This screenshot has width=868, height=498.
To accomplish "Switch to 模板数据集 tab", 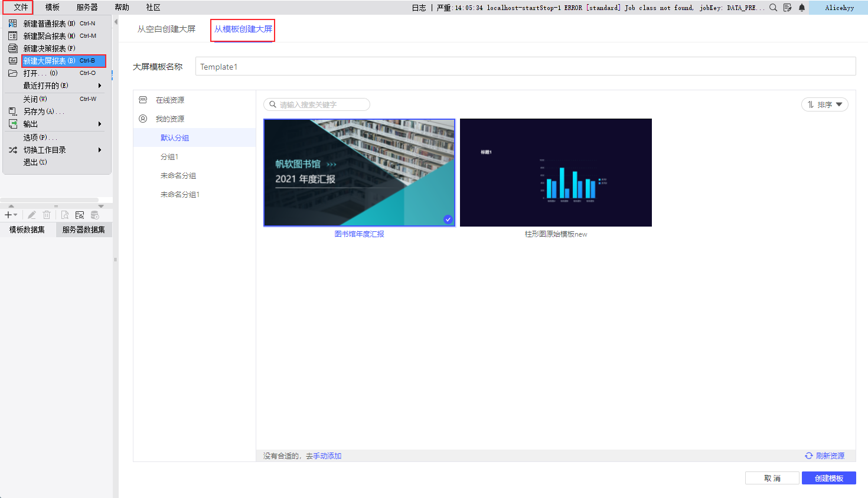I will [27, 230].
